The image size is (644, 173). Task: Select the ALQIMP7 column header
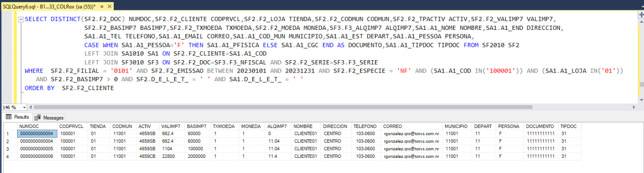(279, 127)
